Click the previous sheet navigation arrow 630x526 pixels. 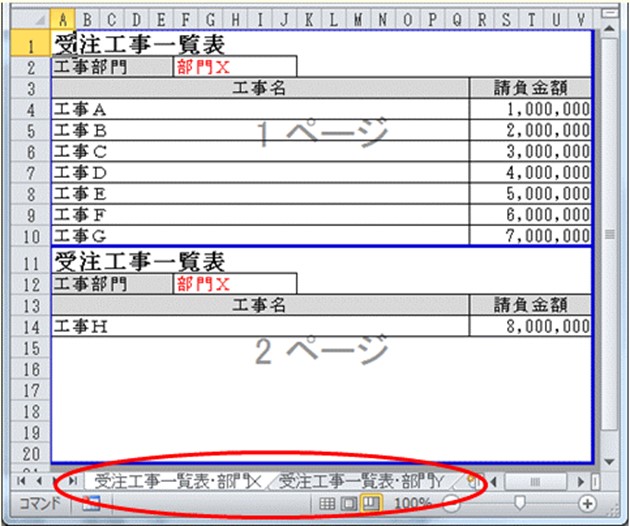pyautogui.click(x=37, y=482)
